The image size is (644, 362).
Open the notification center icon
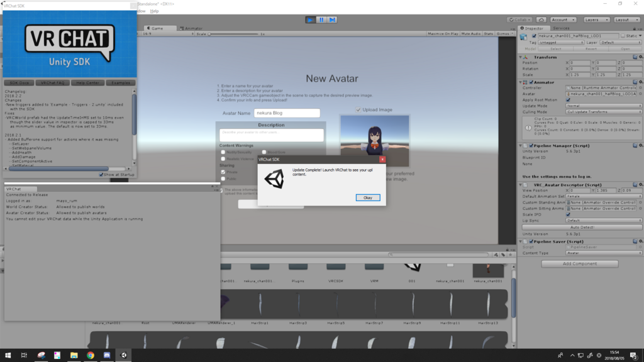(x=634, y=356)
